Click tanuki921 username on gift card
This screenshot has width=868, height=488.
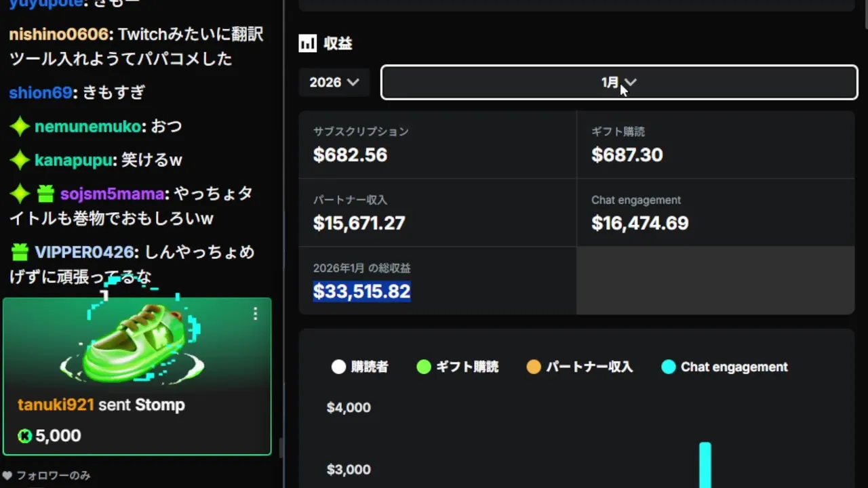point(56,405)
